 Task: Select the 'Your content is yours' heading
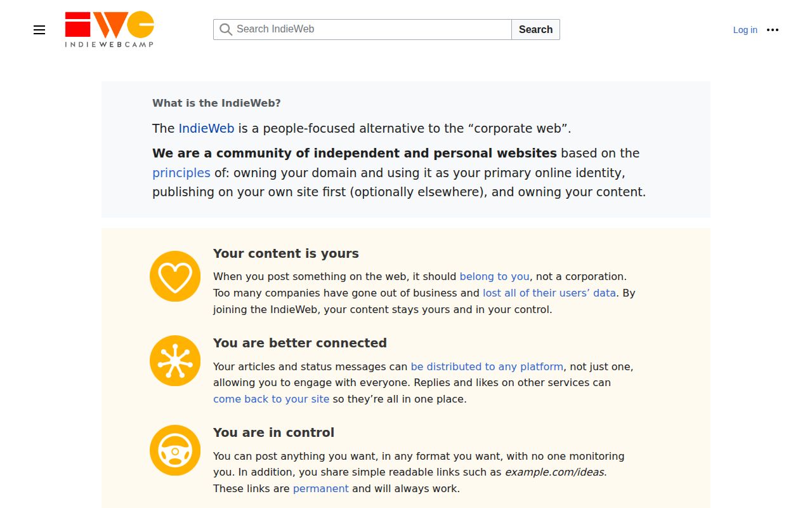(286, 253)
